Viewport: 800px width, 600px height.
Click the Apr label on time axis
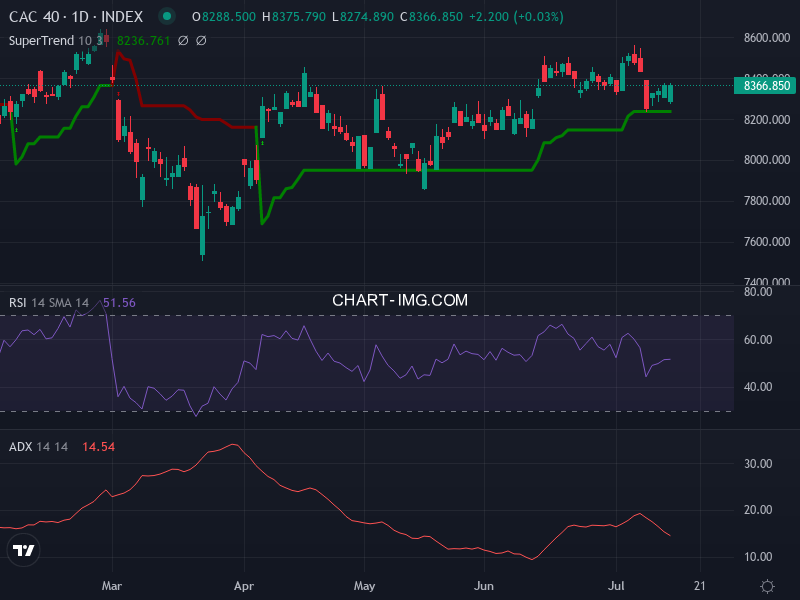(x=244, y=586)
